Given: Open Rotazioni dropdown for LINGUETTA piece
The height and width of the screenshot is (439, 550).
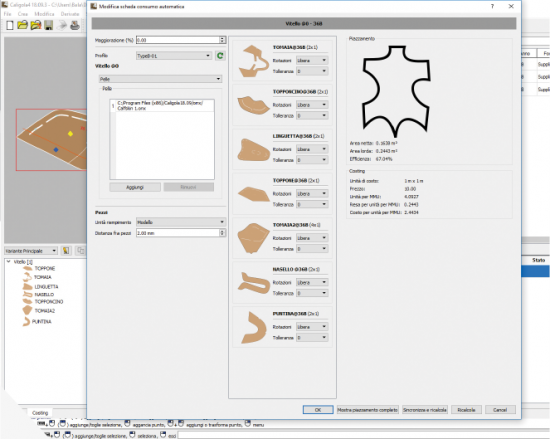Looking at the screenshot, I should click(x=312, y=149).
